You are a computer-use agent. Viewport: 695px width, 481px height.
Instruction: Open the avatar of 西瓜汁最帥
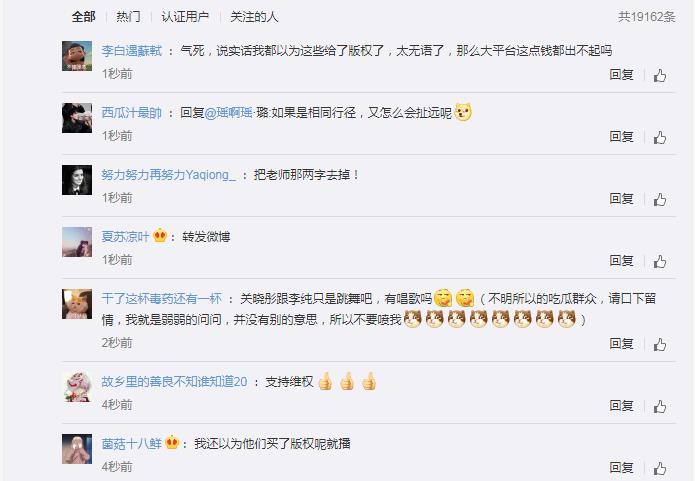coord(77,118)
